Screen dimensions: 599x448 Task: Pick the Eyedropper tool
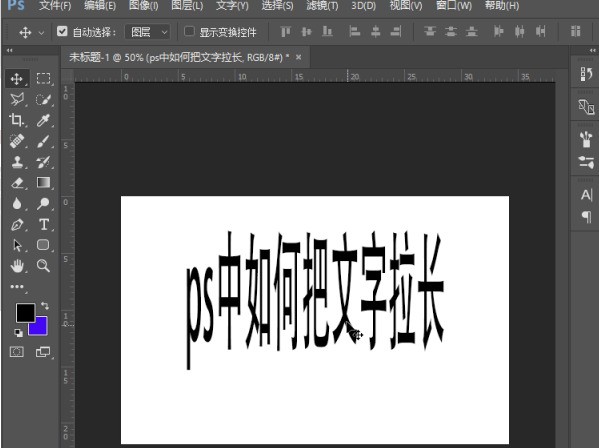[43, 120]
